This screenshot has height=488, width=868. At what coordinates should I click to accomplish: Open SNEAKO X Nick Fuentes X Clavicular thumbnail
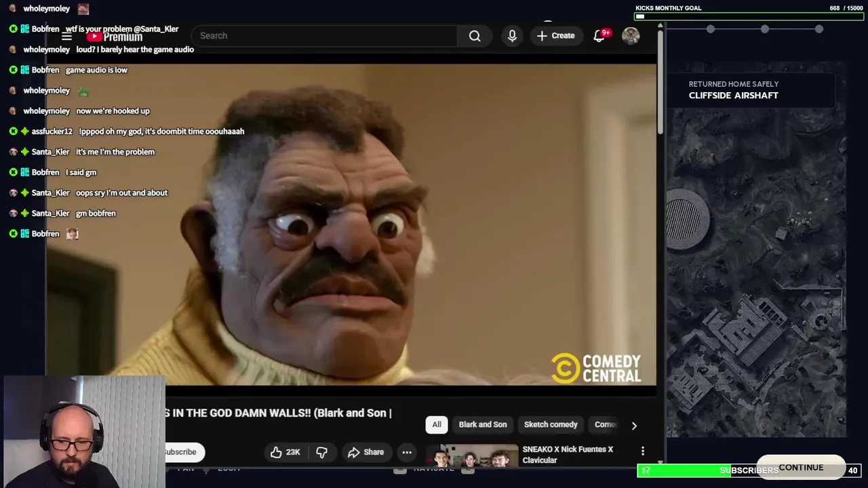[472, 455]
